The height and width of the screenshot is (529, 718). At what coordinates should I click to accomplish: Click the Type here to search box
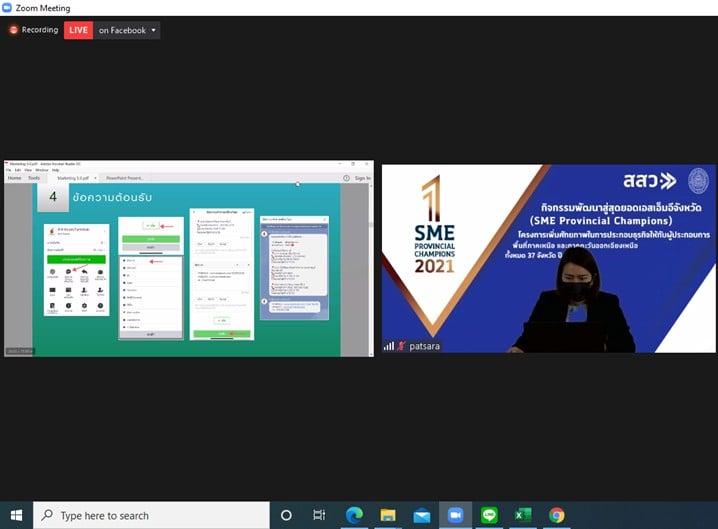pyautogui.click(x=150, y=515)
